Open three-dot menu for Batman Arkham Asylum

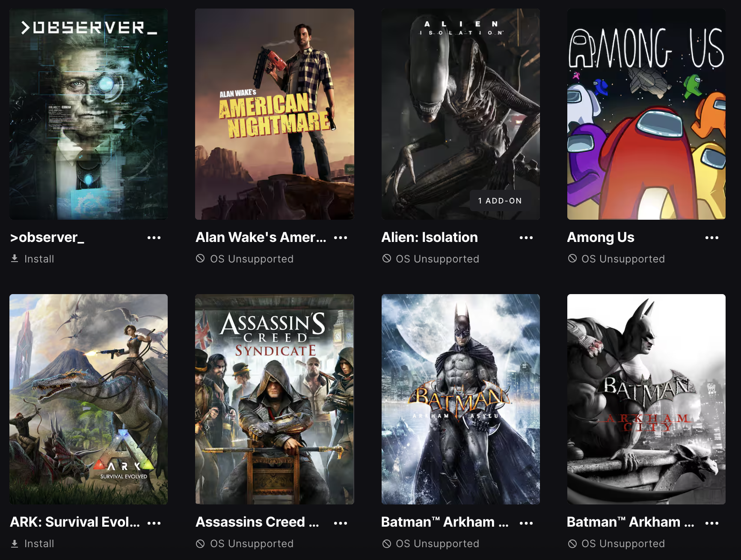pyautogui.click(x=526, y=523)
